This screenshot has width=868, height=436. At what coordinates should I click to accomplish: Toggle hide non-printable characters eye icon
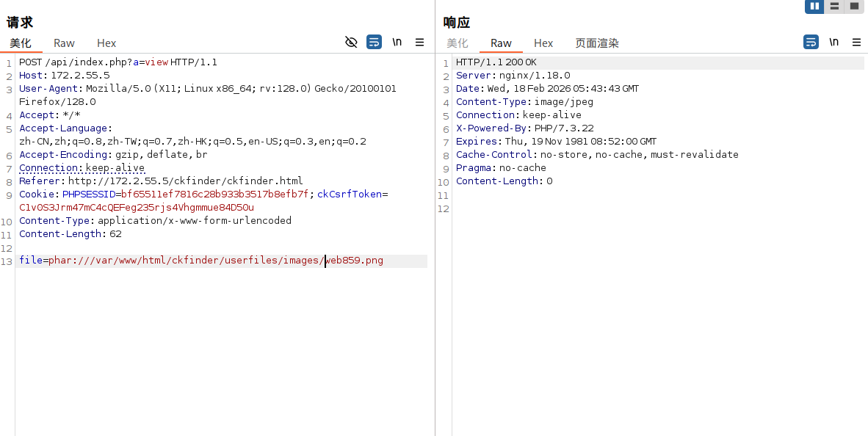coord(351,42)
